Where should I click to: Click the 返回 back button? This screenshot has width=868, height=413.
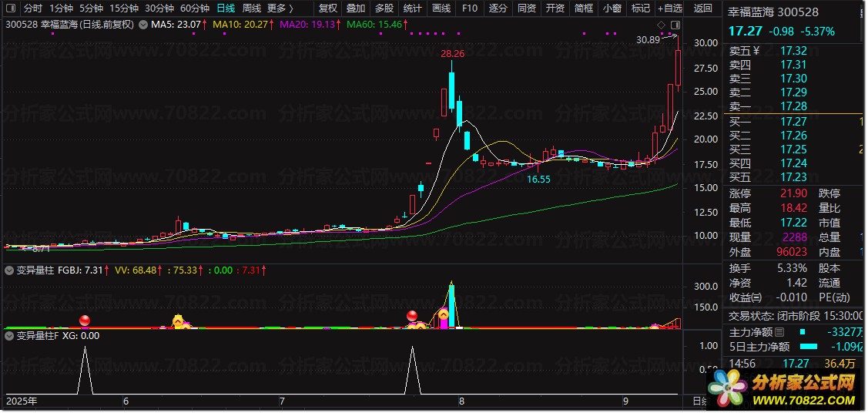[703, 8]
